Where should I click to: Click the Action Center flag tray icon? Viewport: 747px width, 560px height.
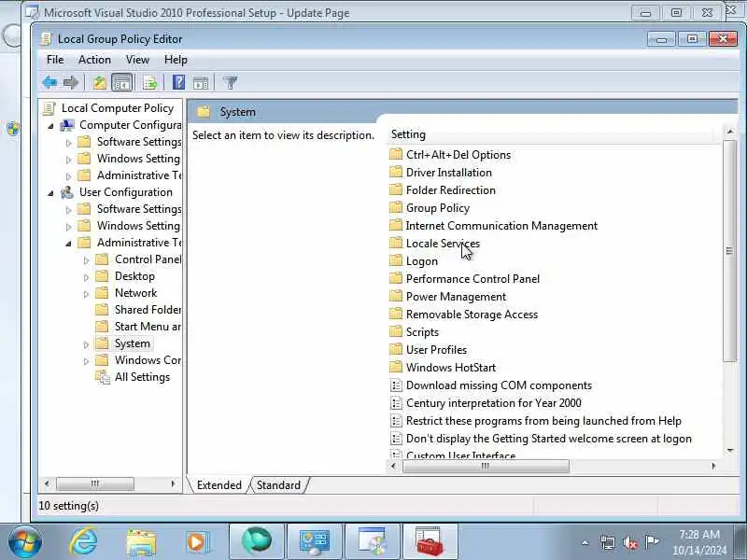click(x=652, y=541)
